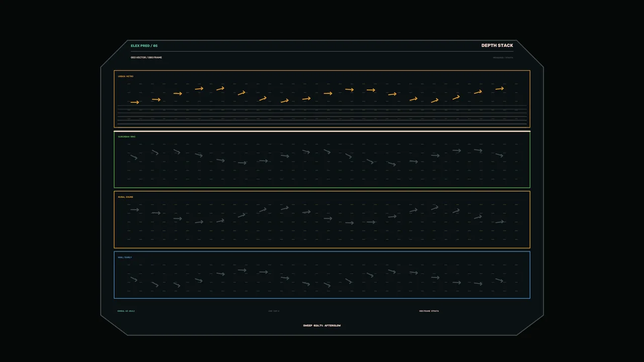Select the SUBURBAN RING strata label
The width and height of the screenshot is (644, 362).
click(127, 137)
